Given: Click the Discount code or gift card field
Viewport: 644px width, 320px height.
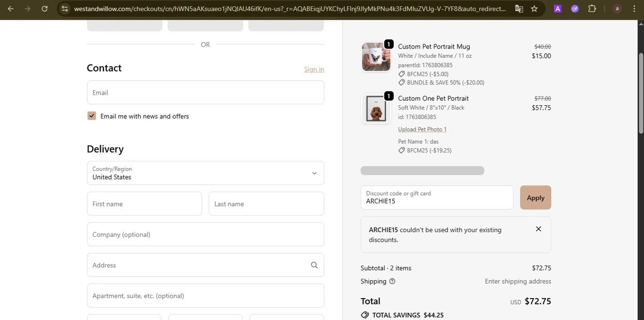Looking at the screenshot, I should 437,197.
